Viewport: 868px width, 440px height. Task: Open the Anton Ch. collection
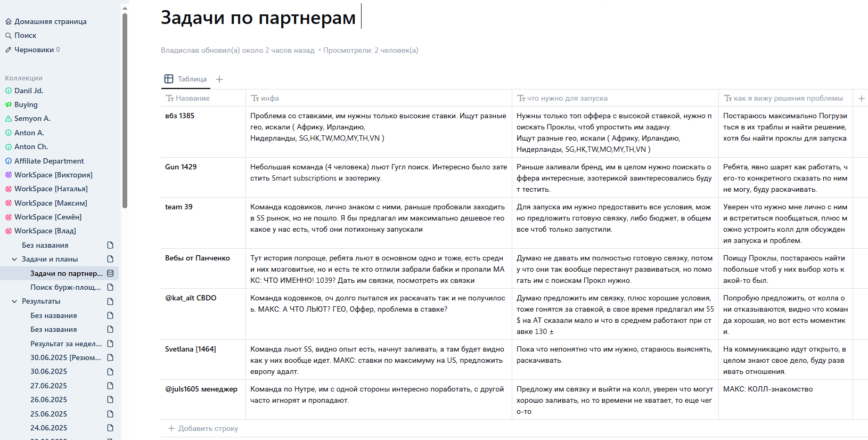31,146
